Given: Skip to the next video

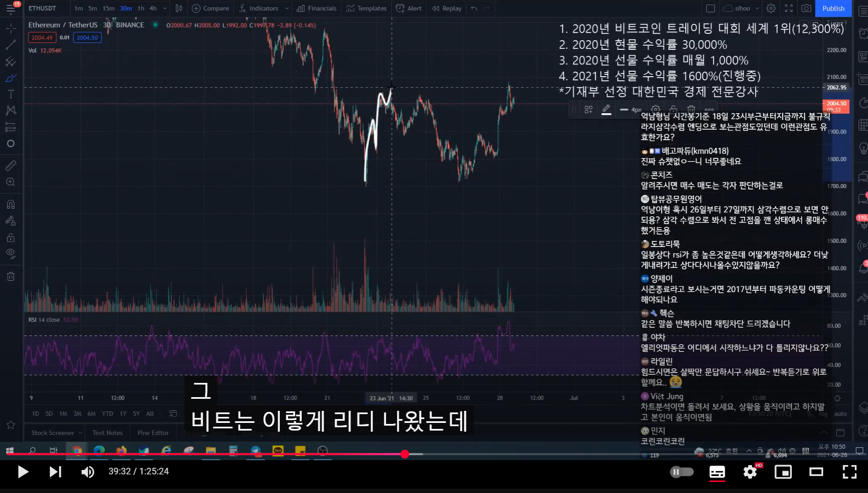Looking at the screenshot, I should [55, 472].
